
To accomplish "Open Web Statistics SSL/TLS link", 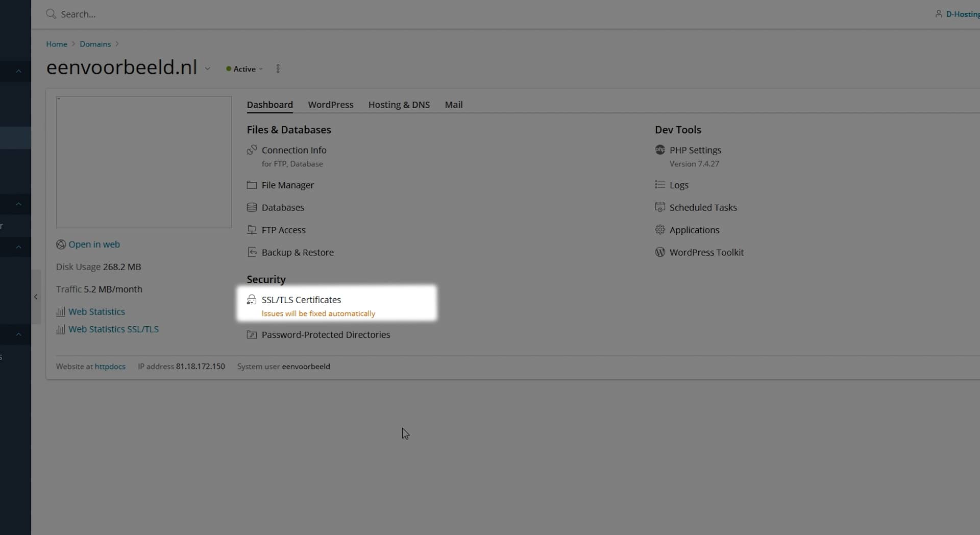I will coord(113,329).
